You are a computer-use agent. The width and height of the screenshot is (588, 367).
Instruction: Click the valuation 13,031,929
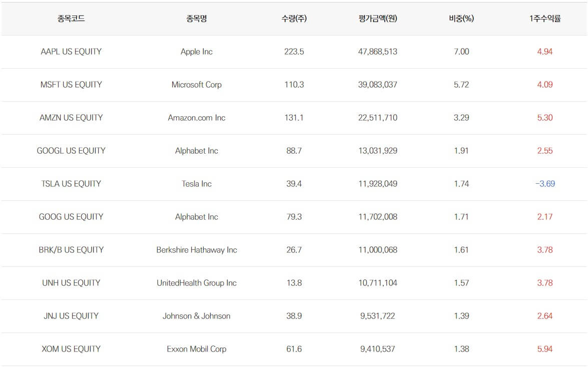tap(378, 151)
